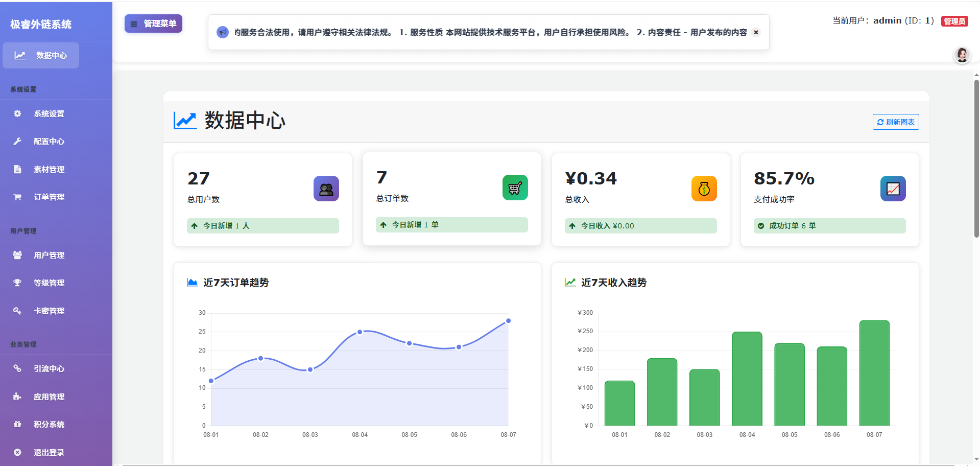This screenshot has width=980, height=466.
Task: Click the user avatar at top right
Action: pyautogui.click(x=962, y=55)
